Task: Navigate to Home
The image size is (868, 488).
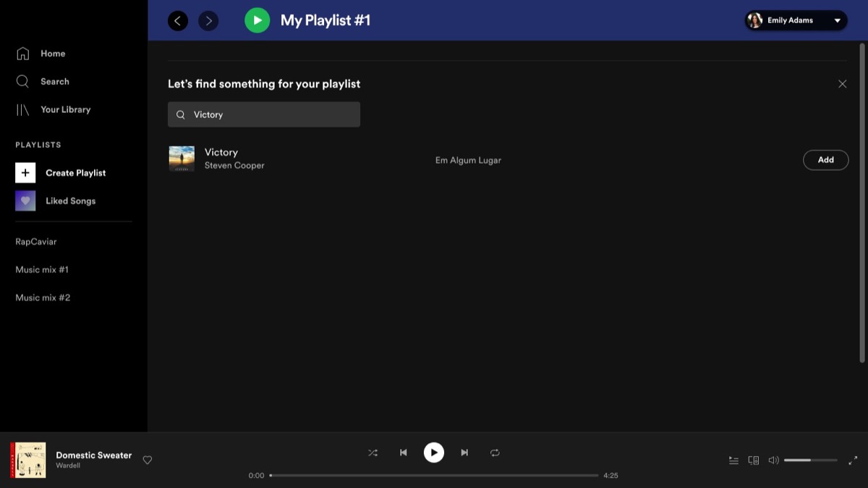Action: tap(52, 53)
